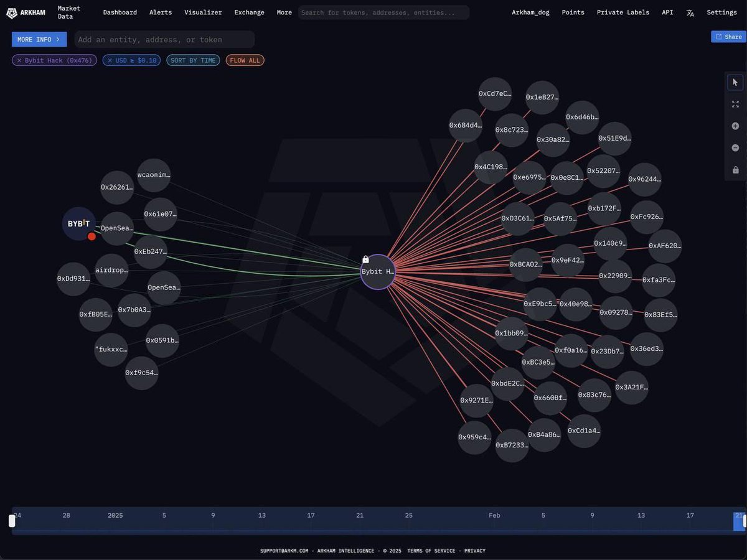The height and width of the screenshot is (560, 747).
Task: Remove the Bybit Hack (0x476) filter chip
Action: click(19, 60)
